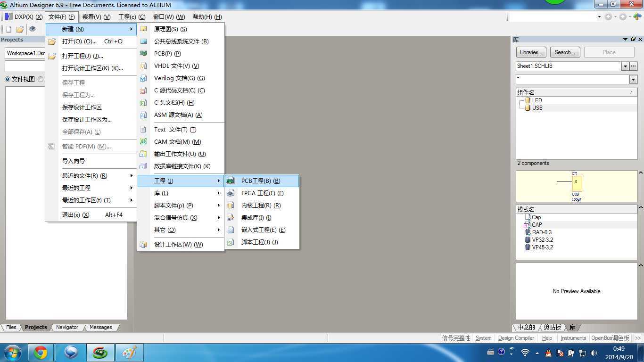644x362 pixels.
Task: Click the DXP system menu icon
Action: 8,16
